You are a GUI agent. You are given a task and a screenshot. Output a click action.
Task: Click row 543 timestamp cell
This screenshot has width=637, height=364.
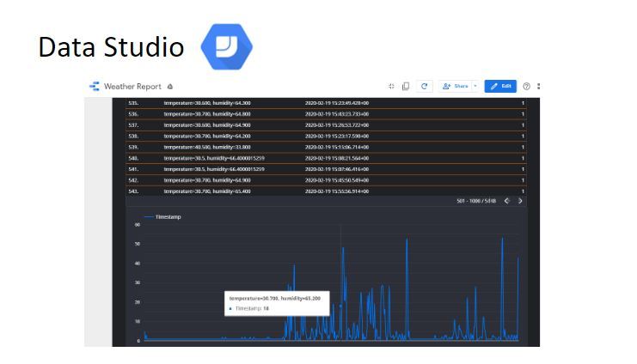click(x=337, y=191)
